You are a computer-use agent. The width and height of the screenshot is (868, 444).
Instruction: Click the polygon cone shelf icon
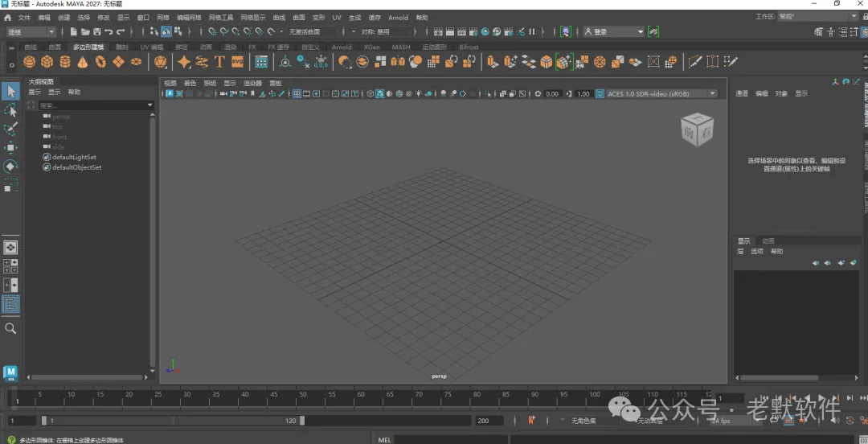click(83, 62)
